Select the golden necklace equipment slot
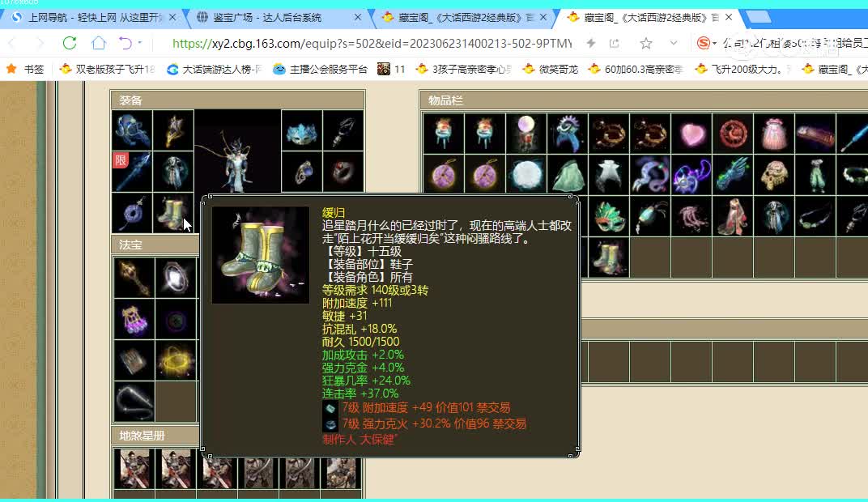 (x=173, y=130)
